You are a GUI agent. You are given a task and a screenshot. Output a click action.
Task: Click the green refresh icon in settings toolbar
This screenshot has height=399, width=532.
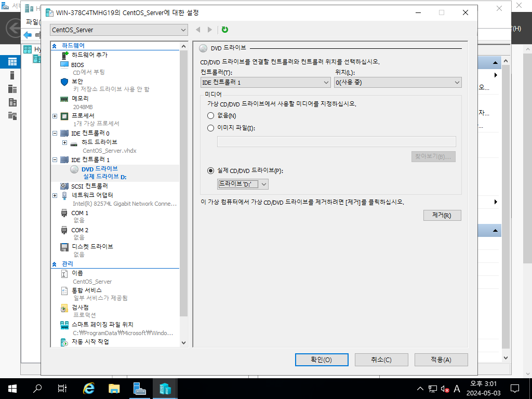pyautogui.click(x=224, y=30)
